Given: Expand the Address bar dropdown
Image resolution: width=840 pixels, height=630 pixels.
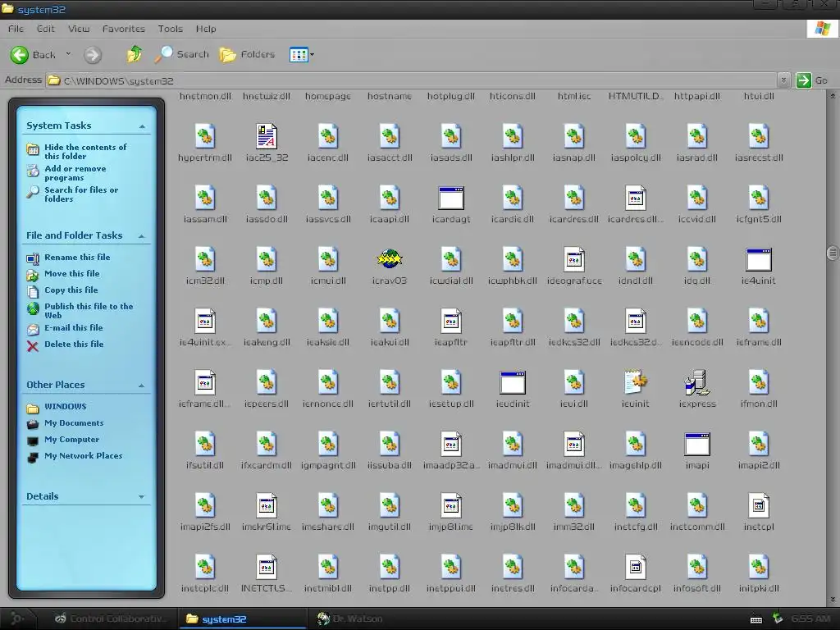Looking at the screenshot, I should pyautogui.click(x=783, y=80).
